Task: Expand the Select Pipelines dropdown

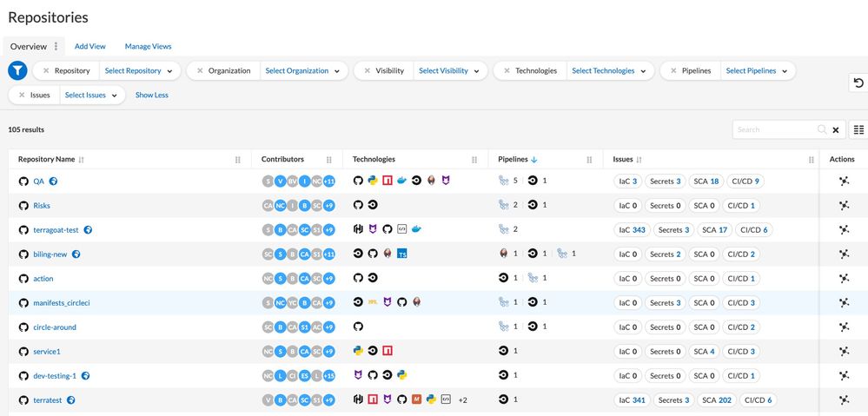Action: [x=757, y=71]
